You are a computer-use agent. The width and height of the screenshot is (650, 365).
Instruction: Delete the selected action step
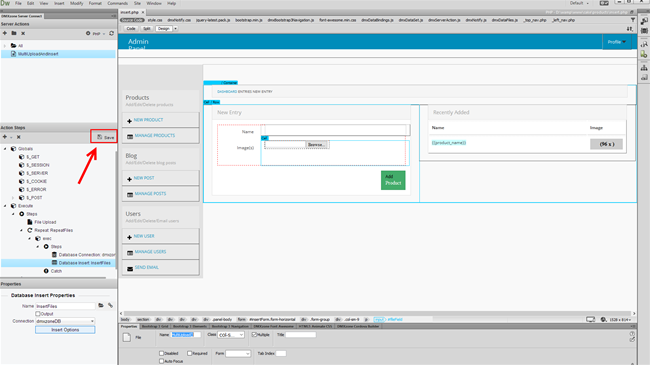pos(19,137)
